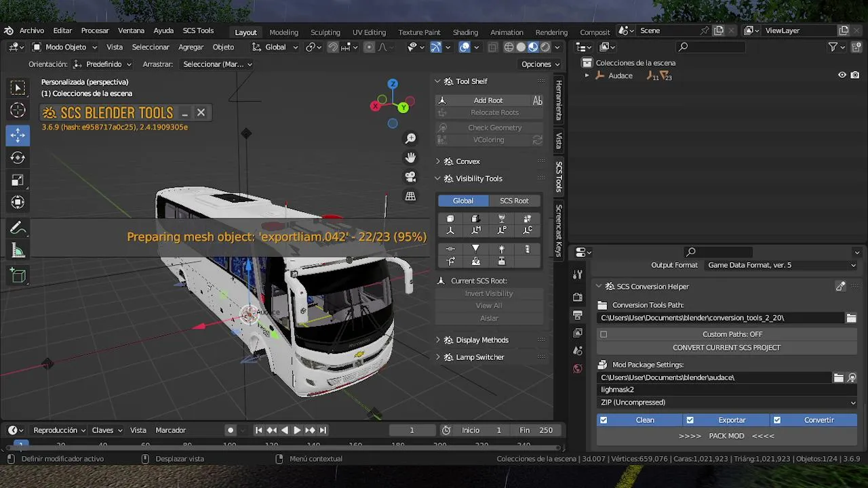Open the Output Format dropdown
Screen dimensions: 868x488
[x=781, y=265]
